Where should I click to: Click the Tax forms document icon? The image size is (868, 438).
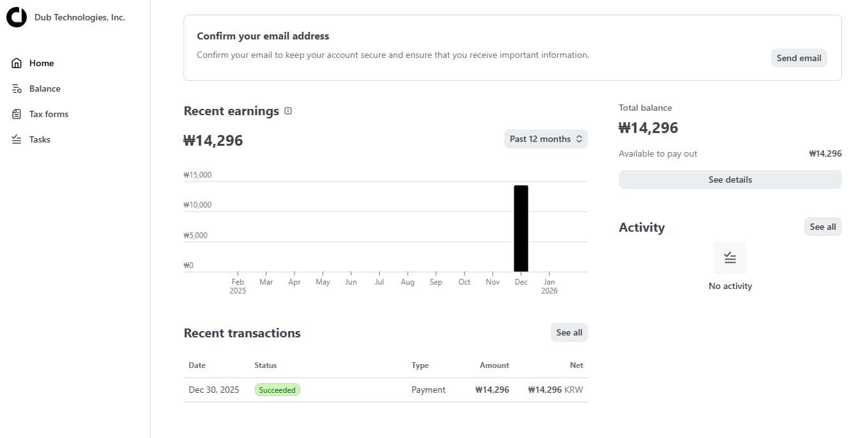tap(16, 114)
